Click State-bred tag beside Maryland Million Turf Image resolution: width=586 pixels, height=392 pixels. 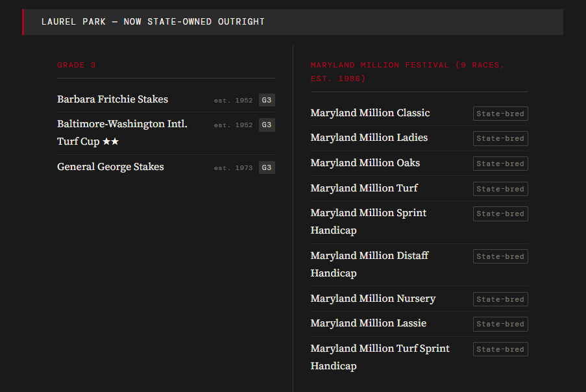point(500,189)
